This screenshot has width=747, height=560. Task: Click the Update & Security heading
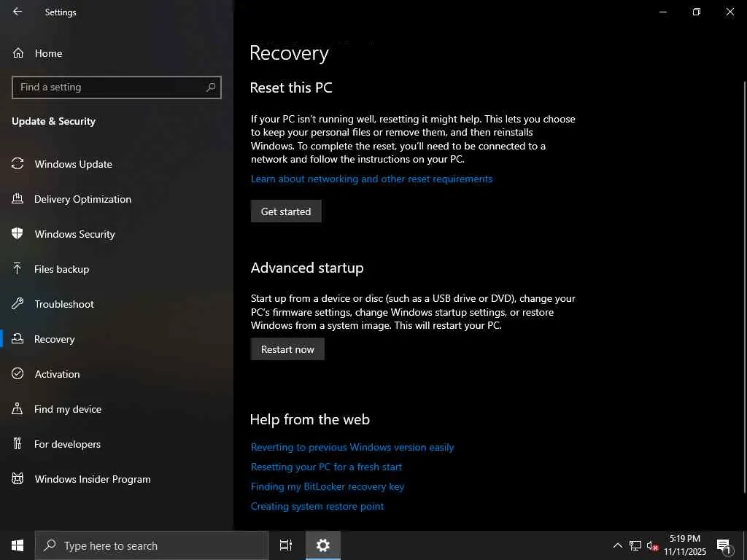[53, 121]
